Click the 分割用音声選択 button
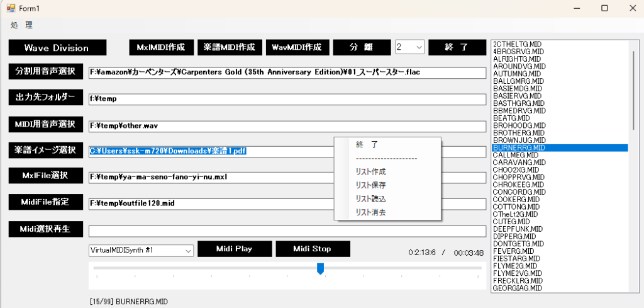 click(45, 71)
